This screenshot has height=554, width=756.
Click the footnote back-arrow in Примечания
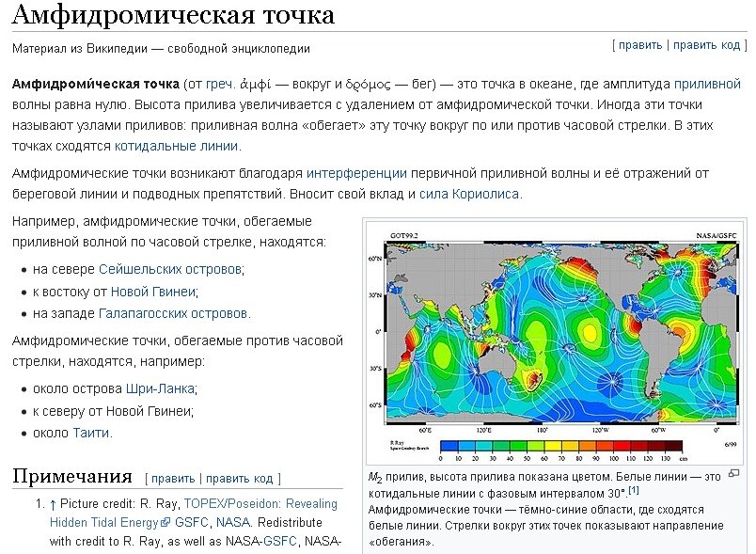click(x=53, y=503)
